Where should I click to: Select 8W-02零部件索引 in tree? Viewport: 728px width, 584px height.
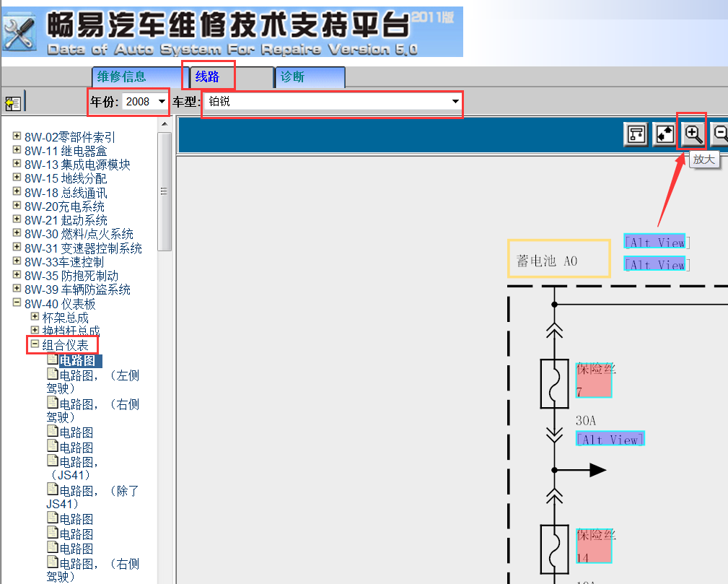70,137
